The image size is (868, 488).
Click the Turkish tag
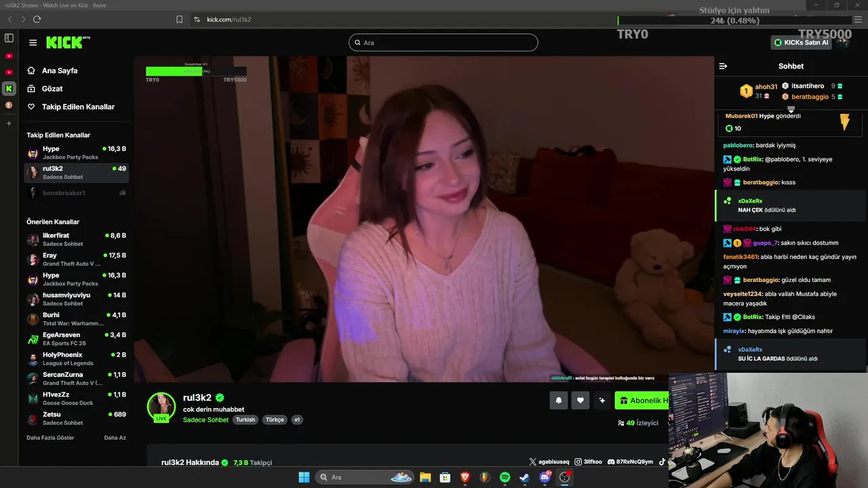tap(245, 420)
